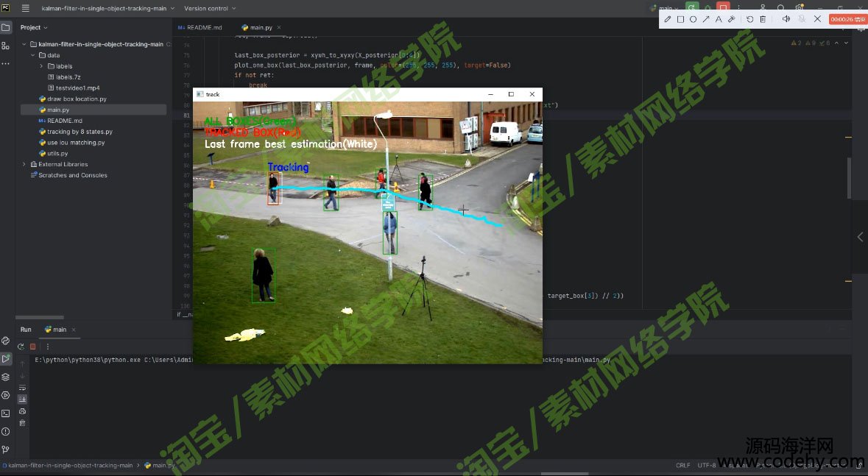Open more tool windows ellipsis in left sidebar
868x476 pixels.
click(6, 64)
